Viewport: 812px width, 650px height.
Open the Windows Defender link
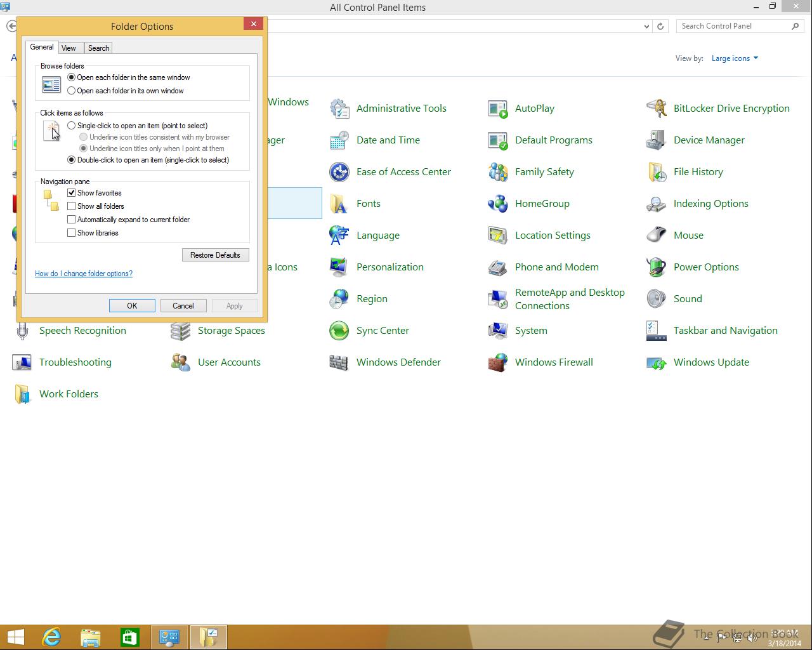398,362
